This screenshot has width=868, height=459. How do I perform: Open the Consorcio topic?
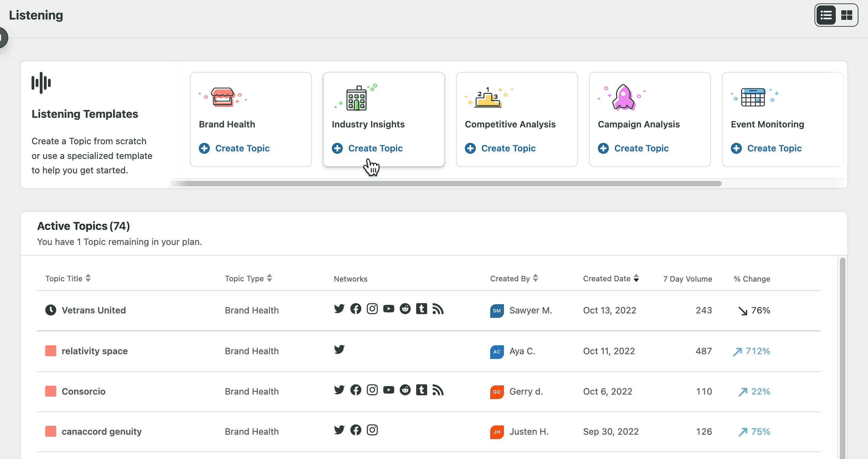[x=84, y=392]
